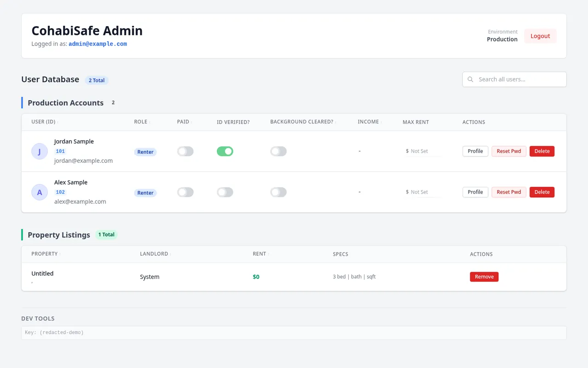Click user ID badge 101
588x368 pixels.
(x=60, y=151)
